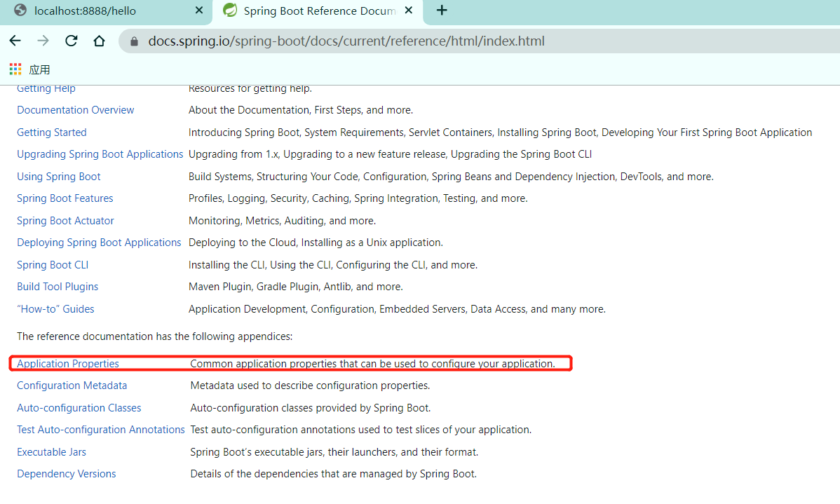Viewport: 840px width, 504px height.
Task: Click text 'Maven Plugin, Gradle Plugin, Antlib, and more.'
Action: click(296, 287)
